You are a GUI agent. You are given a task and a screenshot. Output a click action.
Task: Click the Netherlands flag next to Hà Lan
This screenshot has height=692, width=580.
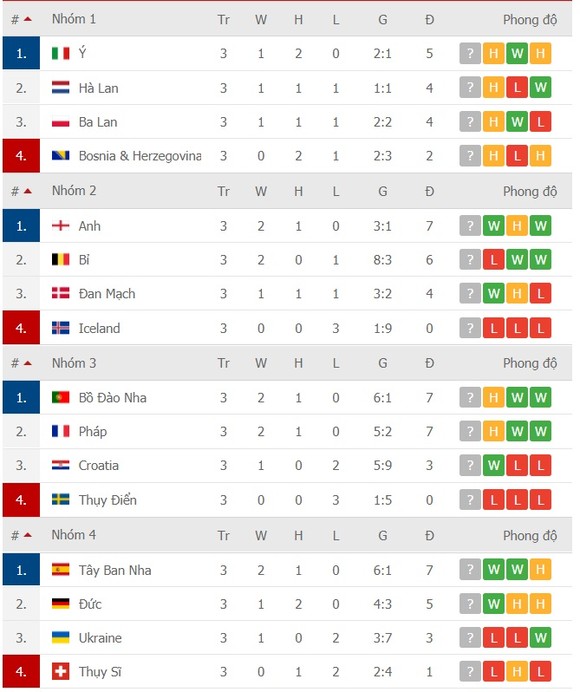click(x=60, y=88)
